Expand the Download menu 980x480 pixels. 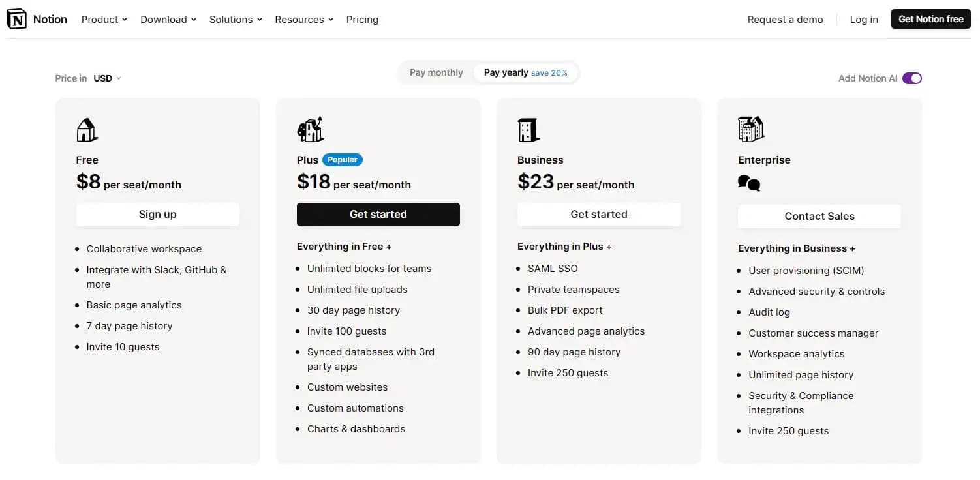coord(168,20)
